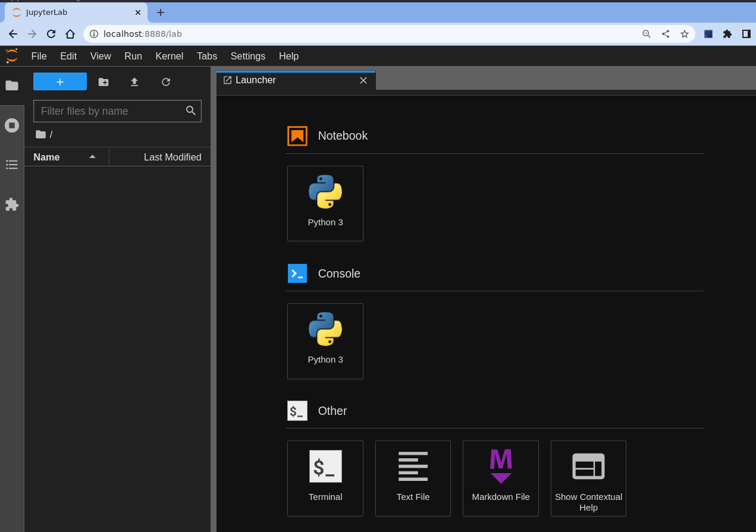This screenshot has height=532, width=756.
Task: Open the table of contents panel
Action: 12,165
